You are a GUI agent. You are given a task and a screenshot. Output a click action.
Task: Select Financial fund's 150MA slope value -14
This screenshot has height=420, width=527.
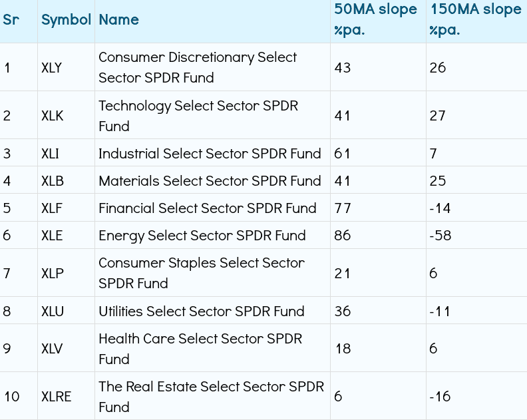click(440, 208)
